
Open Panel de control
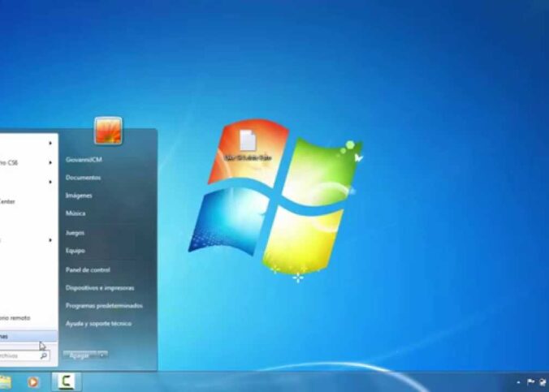pos(88,269)
